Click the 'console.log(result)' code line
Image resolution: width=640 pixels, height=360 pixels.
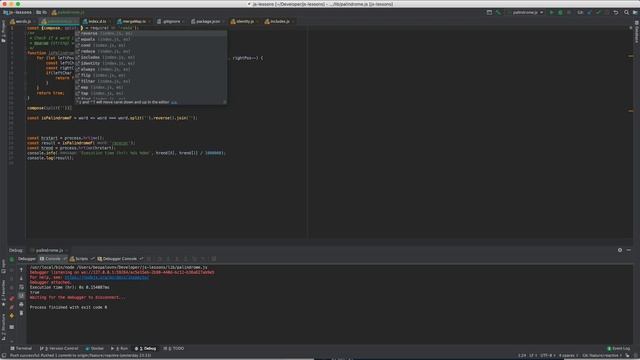click(50, 158)
